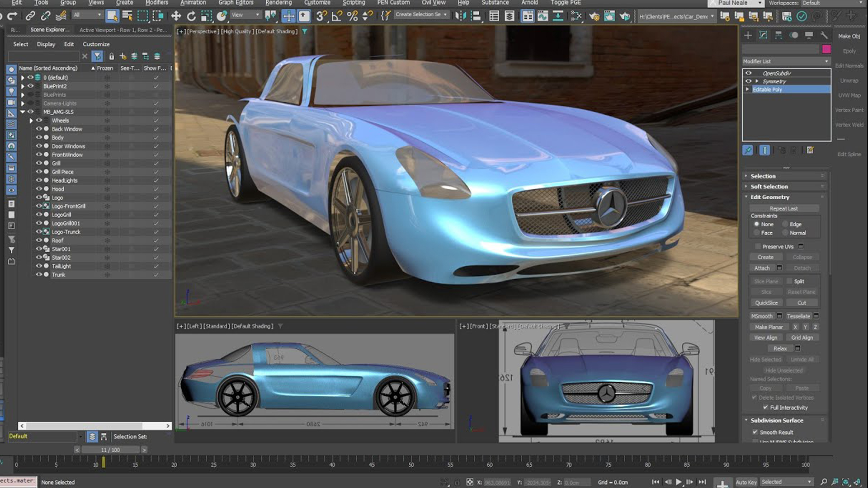Open the Display command panel icon

pyautogui.click(x=809, y=35)
